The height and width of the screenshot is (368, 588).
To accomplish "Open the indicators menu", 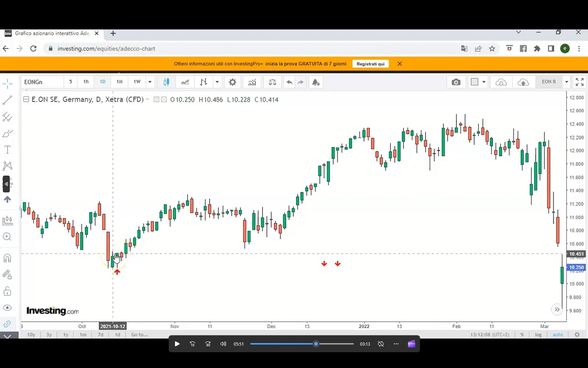I will (x=252, y=82).
